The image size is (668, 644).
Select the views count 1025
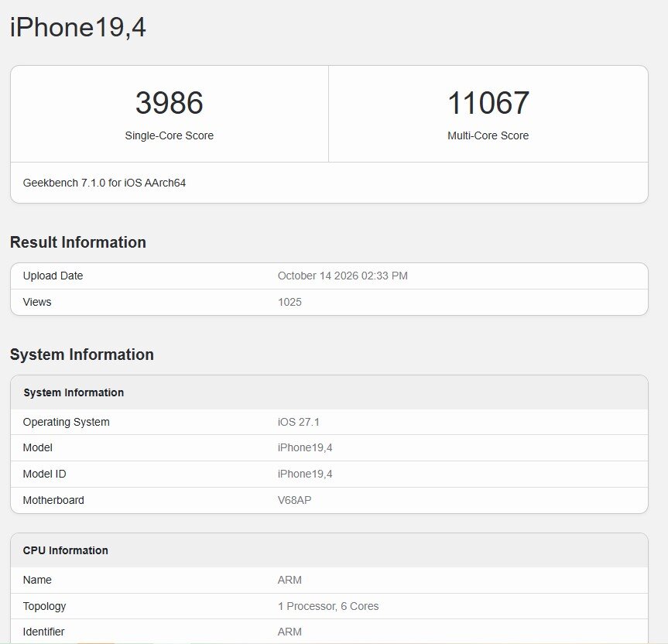pyautogui.click(x=289, y=302)
